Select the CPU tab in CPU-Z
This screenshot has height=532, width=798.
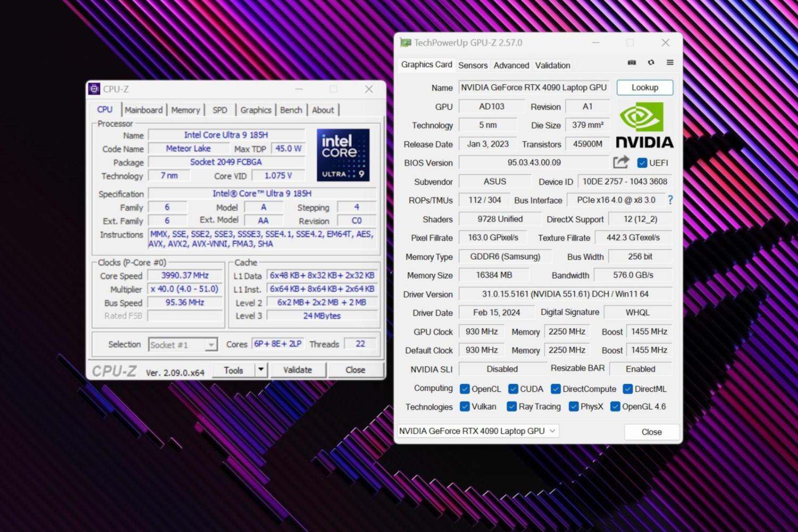pyautogui.click(x=105, y=109)
